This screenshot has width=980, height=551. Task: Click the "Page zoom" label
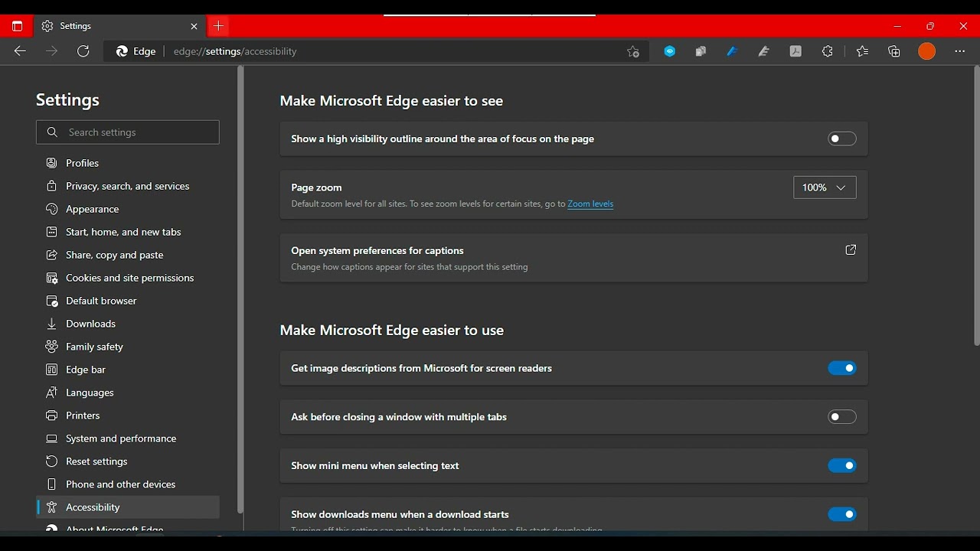(x=316, y=187)
